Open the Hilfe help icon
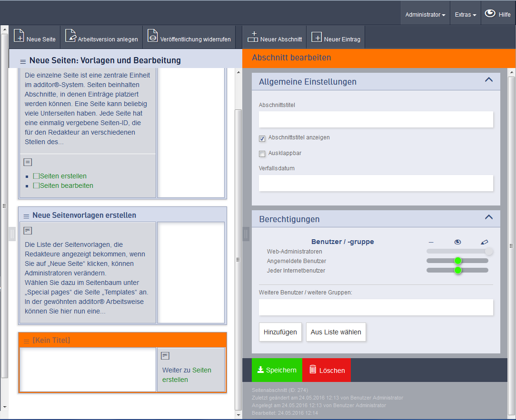516x420 pixels. click(490, 14)
